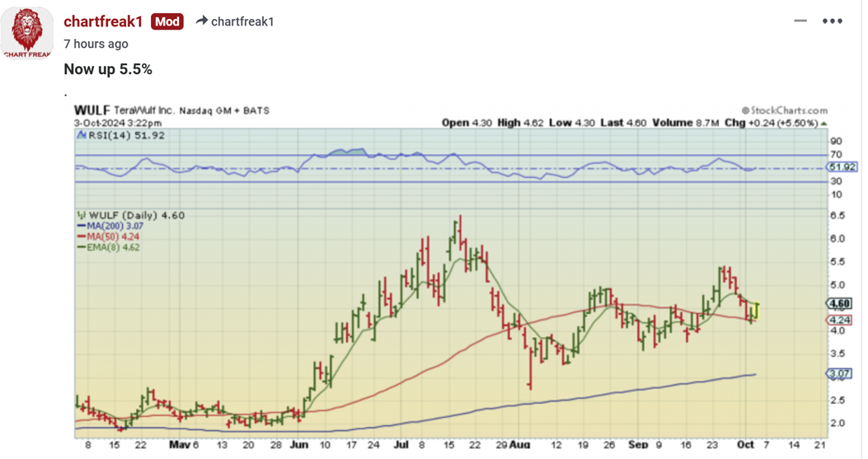
Task: Click the MA(200) 3.07 legend entry
Action: [x=110, y=226]
